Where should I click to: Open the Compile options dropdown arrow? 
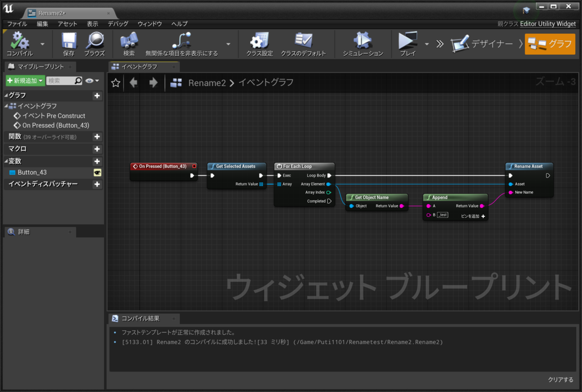click(42, 44)
